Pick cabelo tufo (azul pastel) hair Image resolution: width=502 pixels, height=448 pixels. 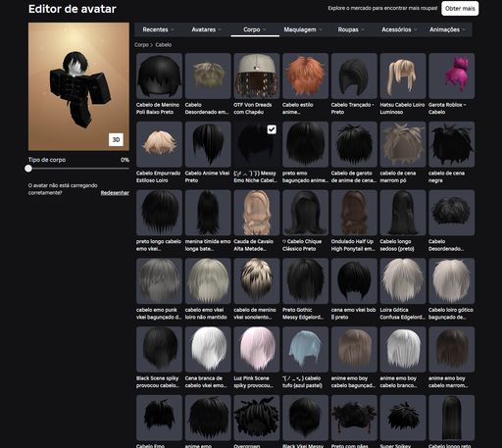[x=305, y=349]
